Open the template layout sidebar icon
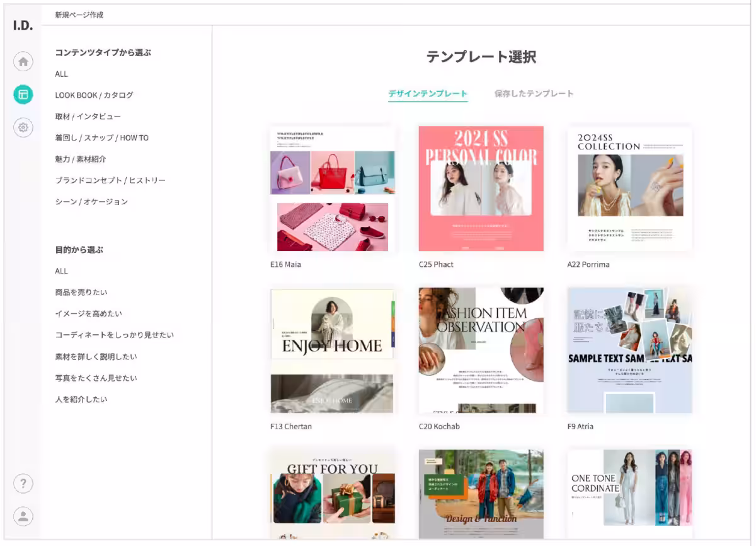 pos(23,95)
